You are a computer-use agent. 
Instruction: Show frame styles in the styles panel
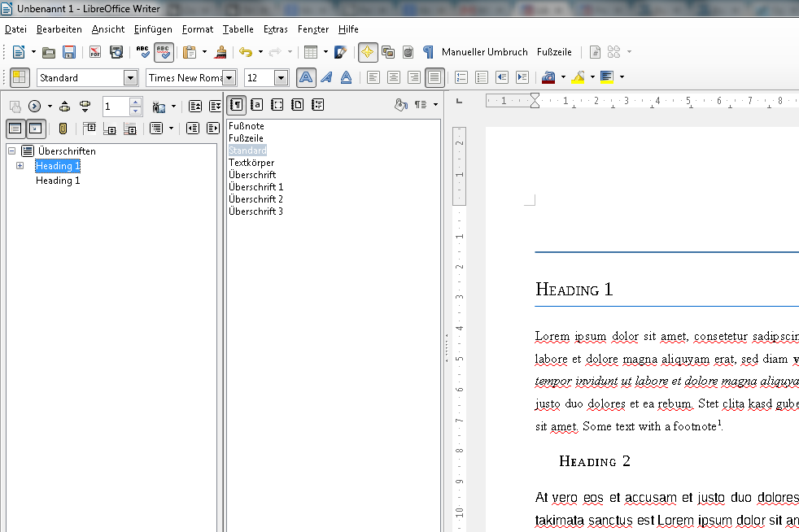[277, 105]
